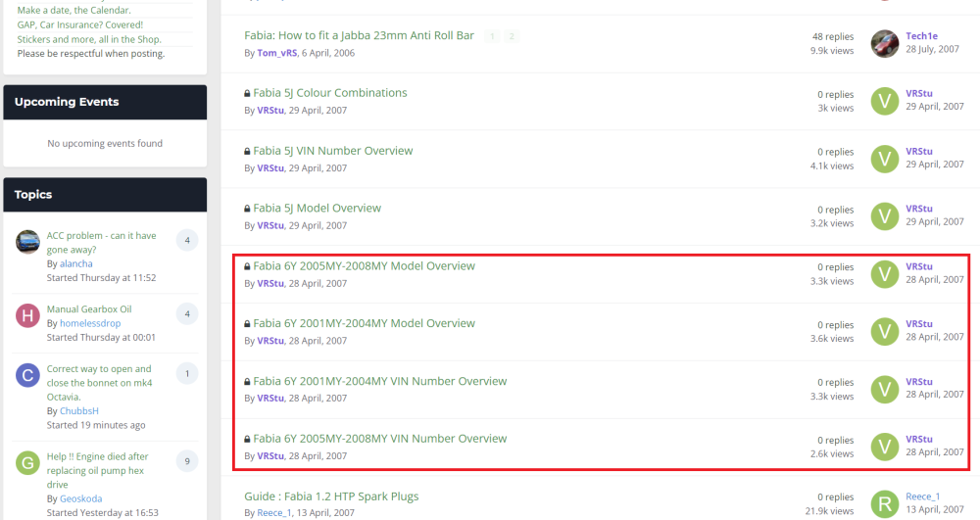
Task: Open Fabia 6Y 2005MY-2008MY Model Overview topic
Action: pyautogui.click(x=364, y=266)
